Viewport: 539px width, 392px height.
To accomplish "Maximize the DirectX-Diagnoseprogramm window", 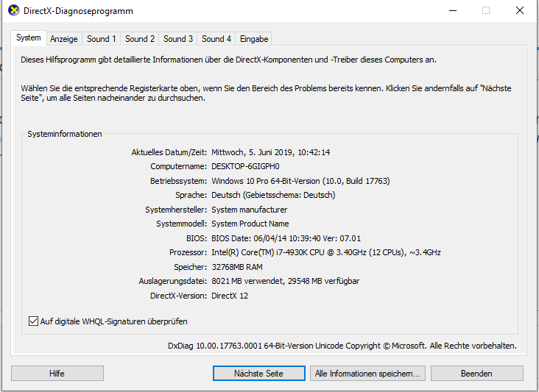I will pyautogui.click(x=486, y=11).
